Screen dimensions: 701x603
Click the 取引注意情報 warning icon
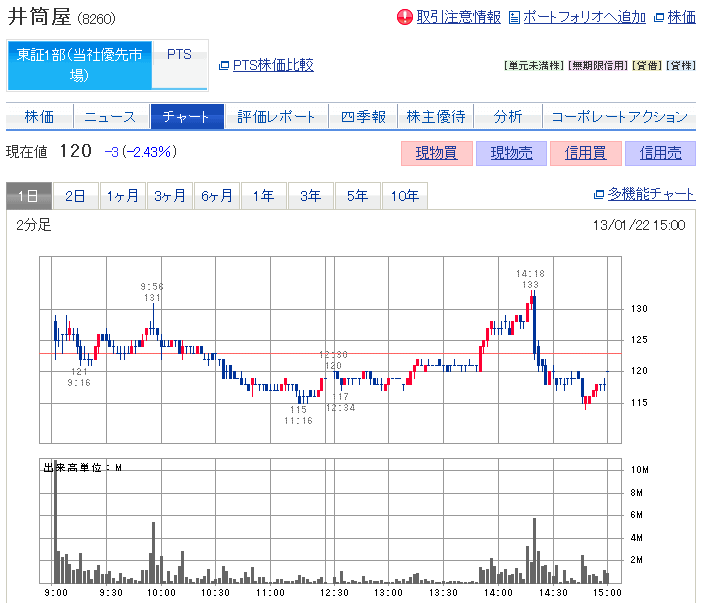pos(405,17)
